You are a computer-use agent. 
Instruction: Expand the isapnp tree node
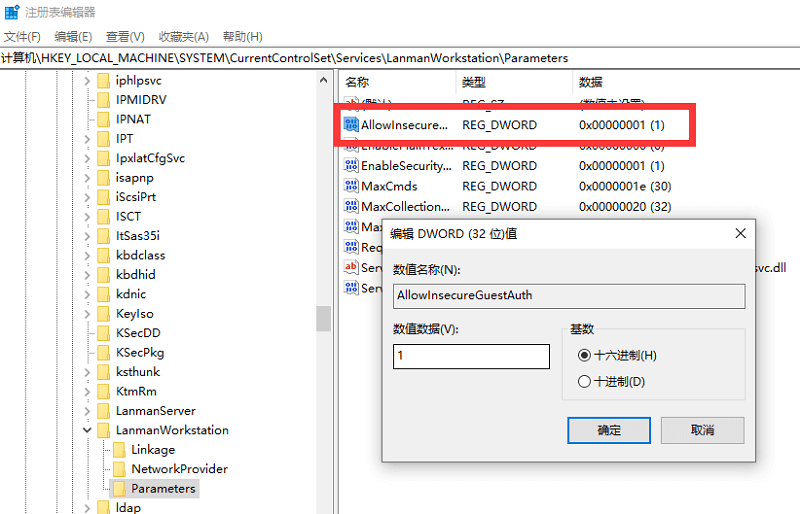tap(87, 178)
